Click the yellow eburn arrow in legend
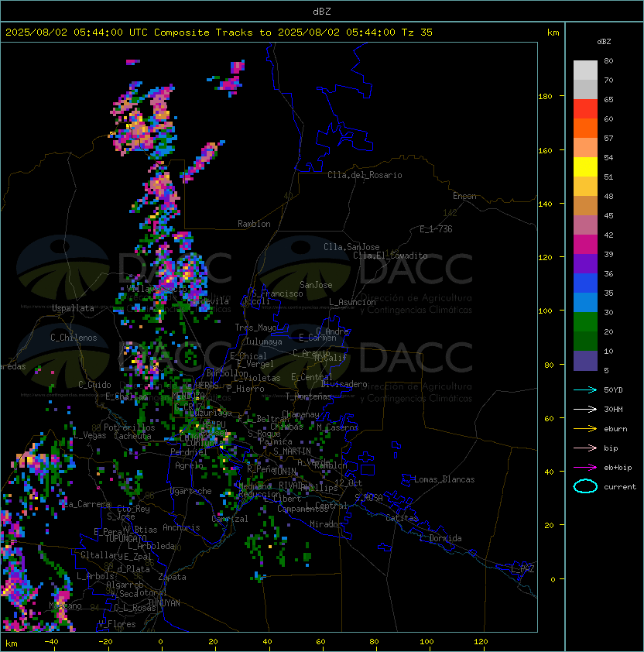The height and width of the screenshot is (652, 644). (585, 428)
